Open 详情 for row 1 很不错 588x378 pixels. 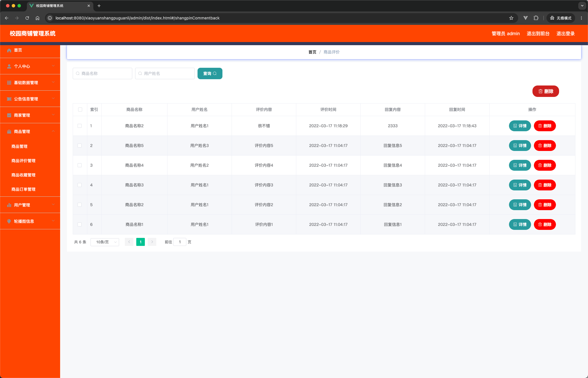520,126
